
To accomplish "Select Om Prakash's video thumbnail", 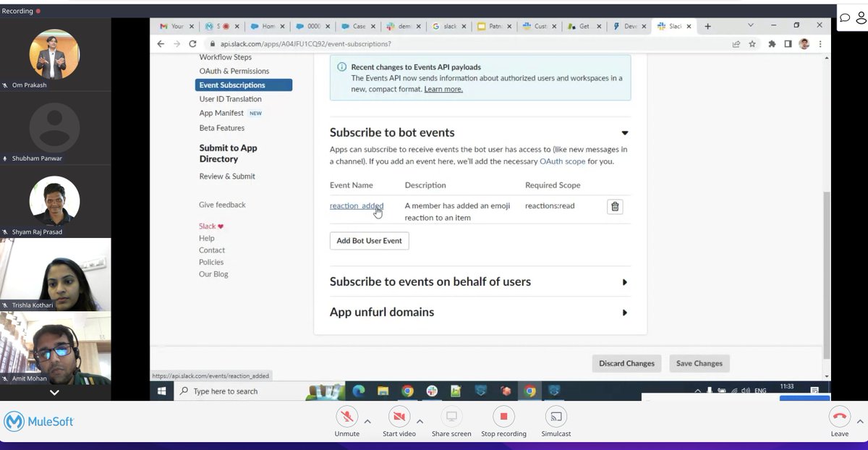I will [55, 54].
